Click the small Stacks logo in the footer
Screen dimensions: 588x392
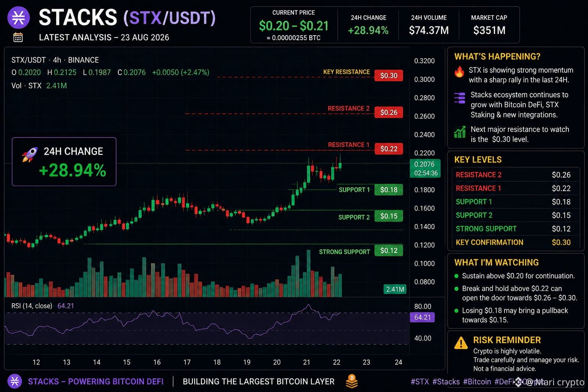[15, 381]
